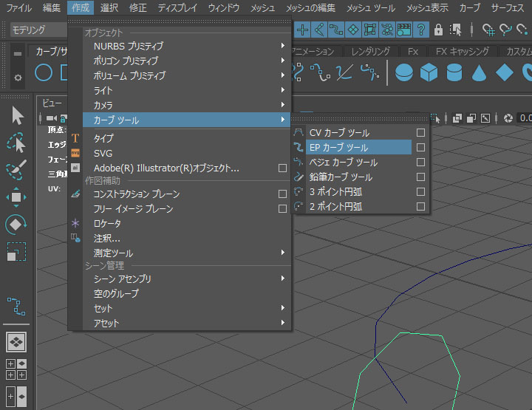Click option box beside コンストラクション プレーン
The image size is (532, 410).
282,194
